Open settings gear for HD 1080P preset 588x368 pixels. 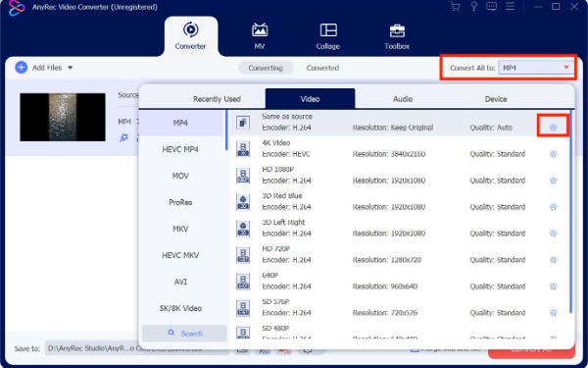click(553, 181)
